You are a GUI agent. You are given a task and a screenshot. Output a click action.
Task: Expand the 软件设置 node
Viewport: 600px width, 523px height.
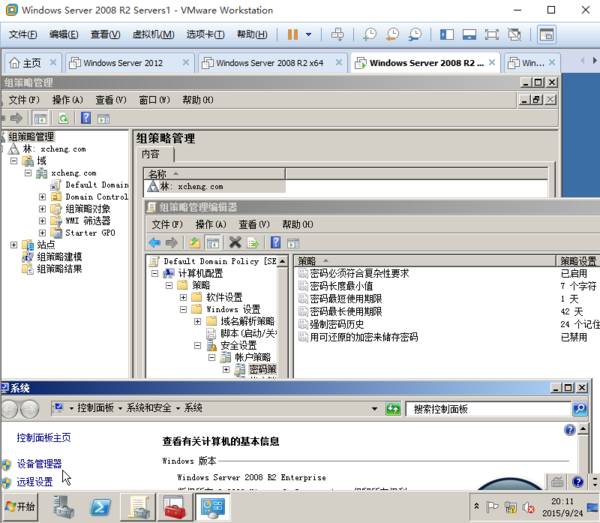183,297
